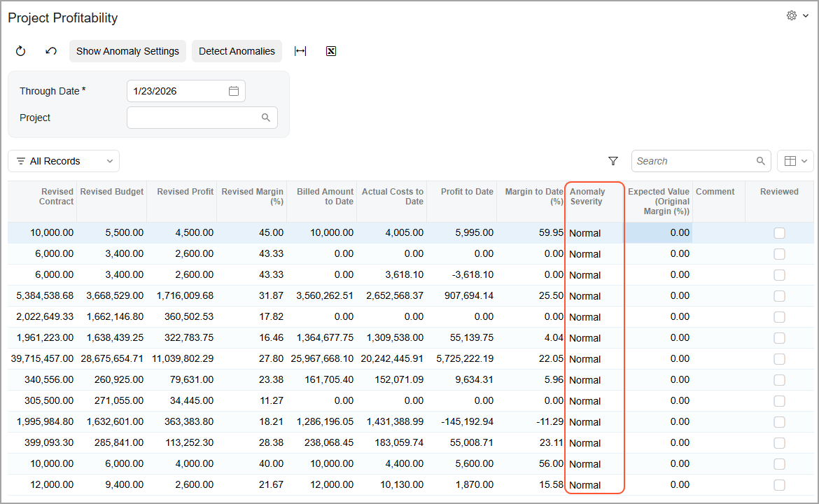The image size is (819, 504).
Task: Open the column configurator table icon
Action: tap(790, 161)
